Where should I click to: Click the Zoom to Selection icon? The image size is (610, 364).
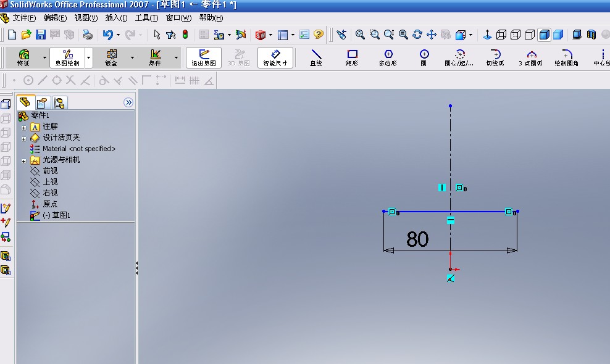pos(403,35)
